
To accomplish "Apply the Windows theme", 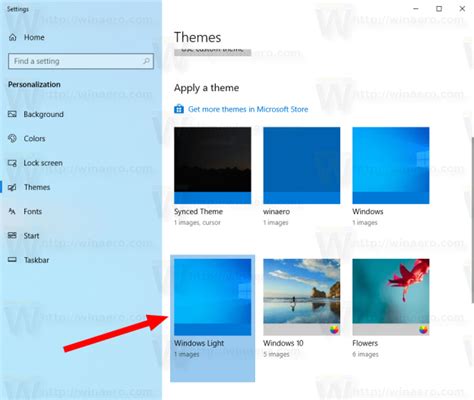I will 391,165.
